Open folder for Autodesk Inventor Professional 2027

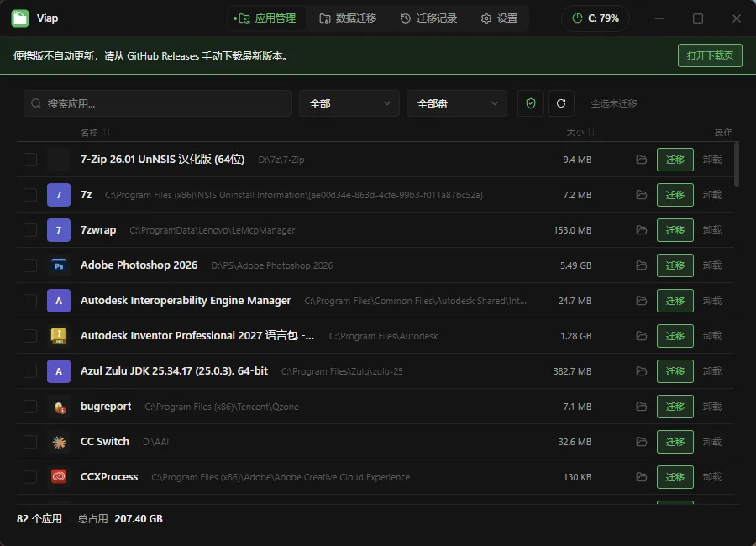(641, 336)
